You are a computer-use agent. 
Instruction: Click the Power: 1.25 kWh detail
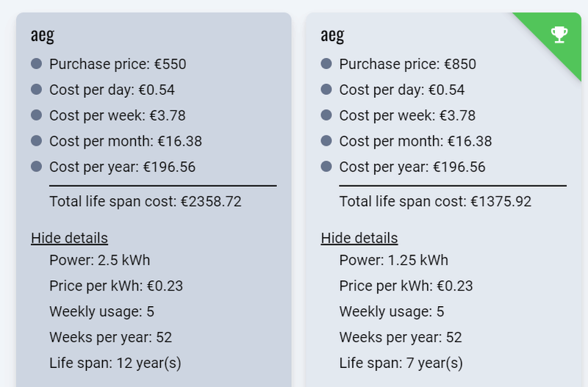pyautogui.click(x=393, y=260)
